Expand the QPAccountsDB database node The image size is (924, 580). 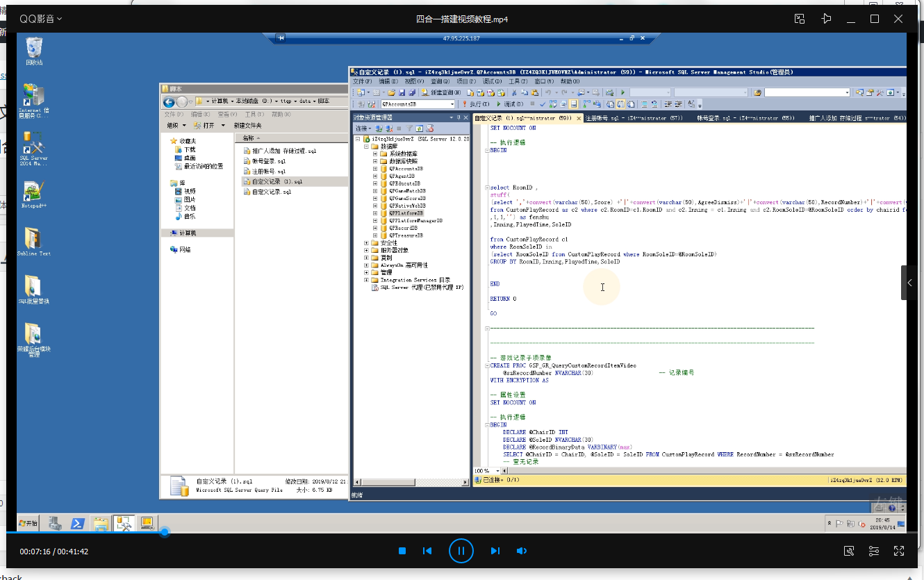(x=375, y=169)
